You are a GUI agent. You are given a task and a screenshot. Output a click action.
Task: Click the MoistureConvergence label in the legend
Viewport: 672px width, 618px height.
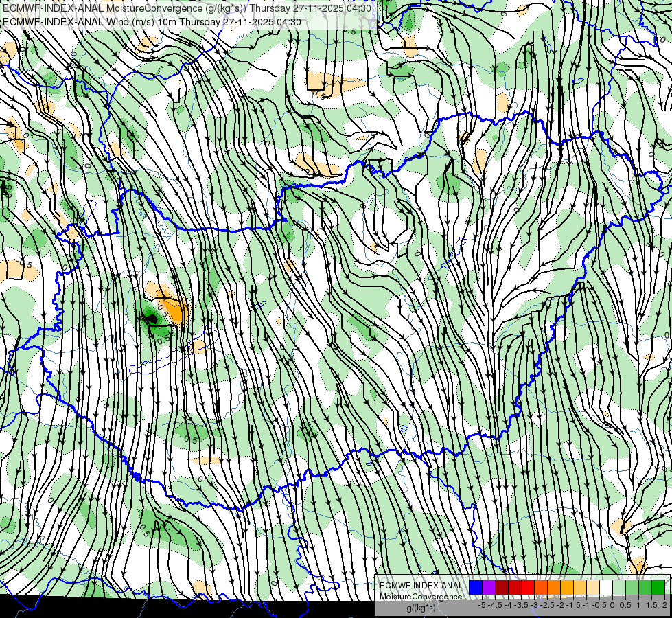tap(421, 597)
